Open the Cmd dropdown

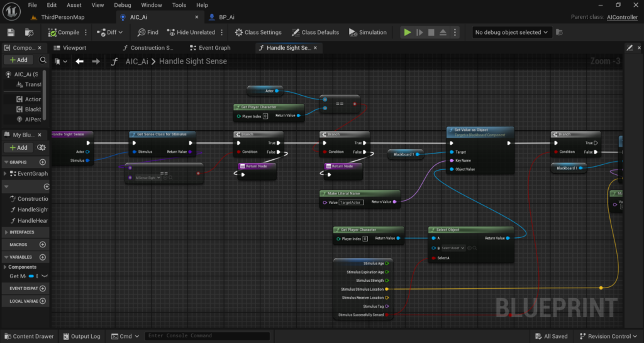coord(125,336)
